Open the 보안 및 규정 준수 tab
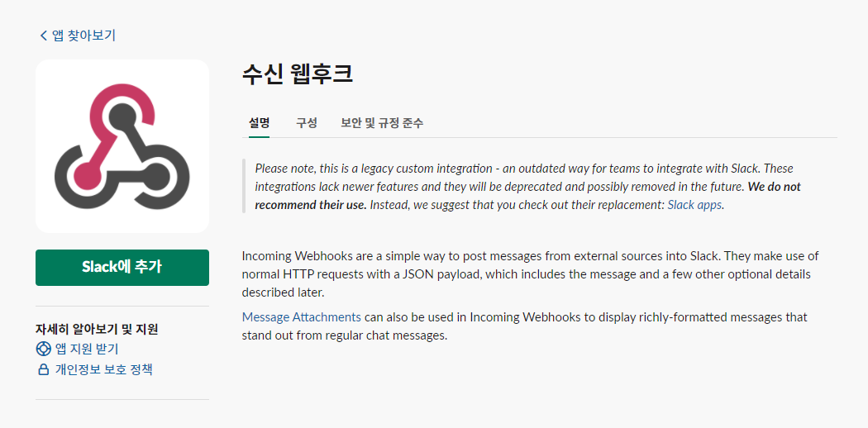The width and height of the screenshot is (868, 428). [382, 123]
